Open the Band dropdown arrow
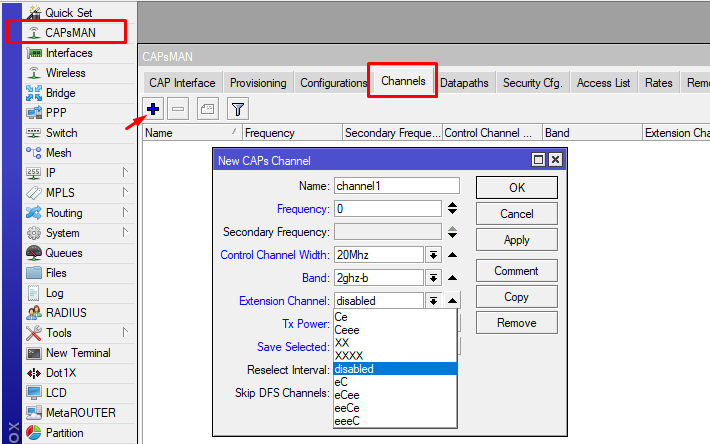 (x=434, y=278)
